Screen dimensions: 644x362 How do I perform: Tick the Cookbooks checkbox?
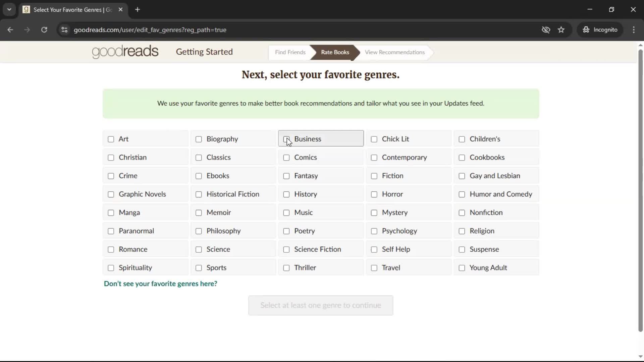pos(462,158)
